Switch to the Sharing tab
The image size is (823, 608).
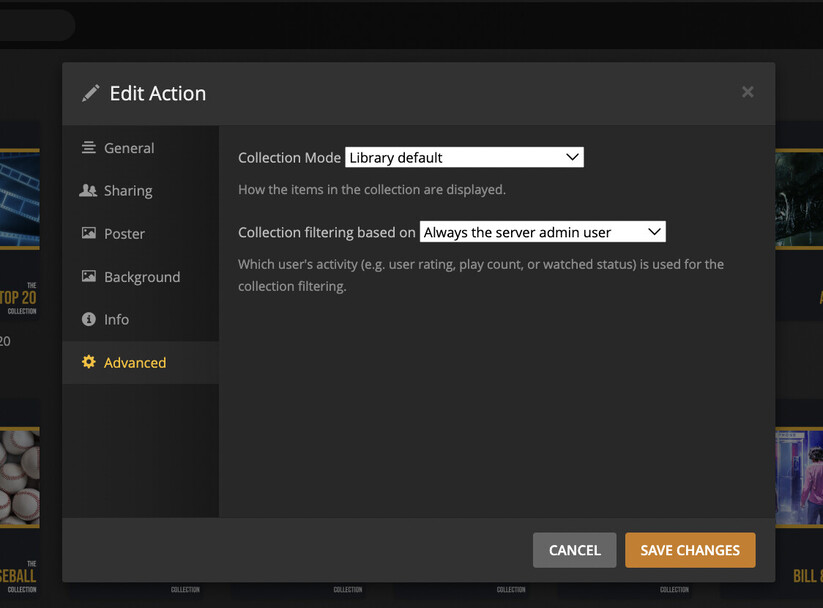[x=140, y=191]
